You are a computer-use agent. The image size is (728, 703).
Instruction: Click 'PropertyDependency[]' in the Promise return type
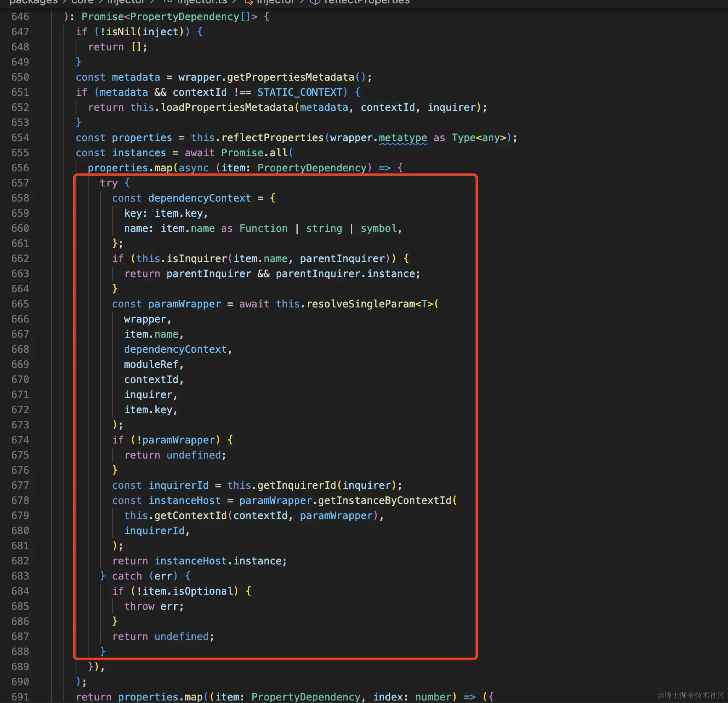pyautogui.click(x=190, y=17)
